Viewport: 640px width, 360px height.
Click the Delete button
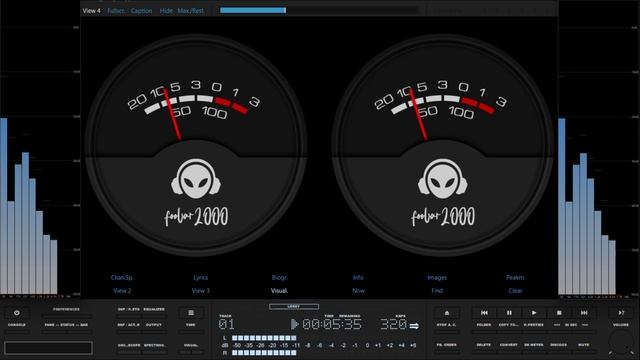point(484,345)
